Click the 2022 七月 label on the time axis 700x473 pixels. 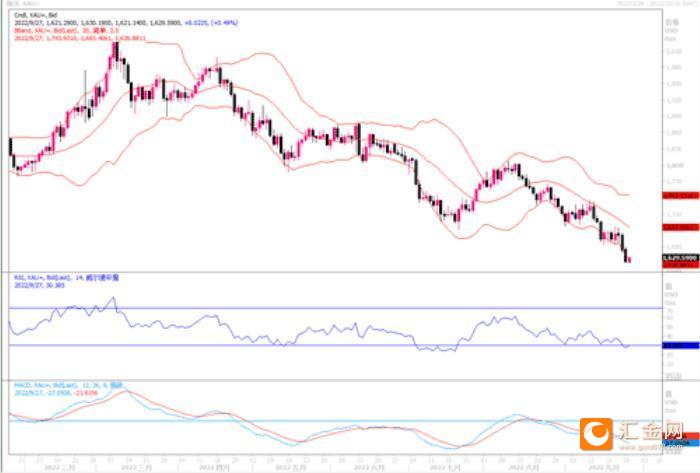445,468
